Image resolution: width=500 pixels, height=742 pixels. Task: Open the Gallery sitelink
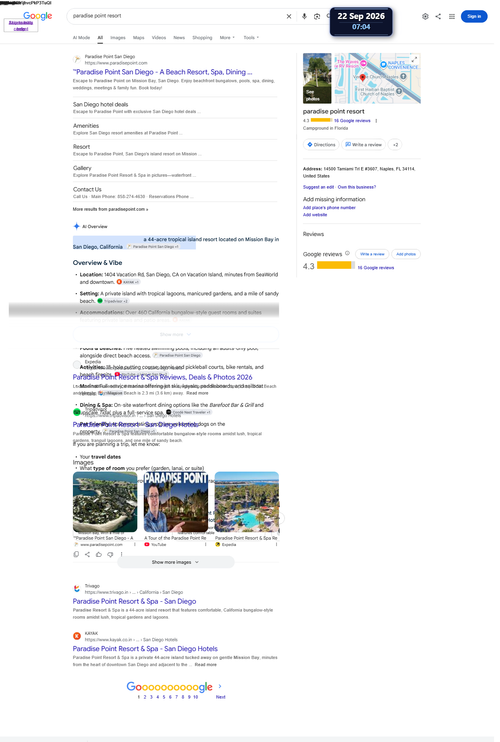click(x=82, y=168)
